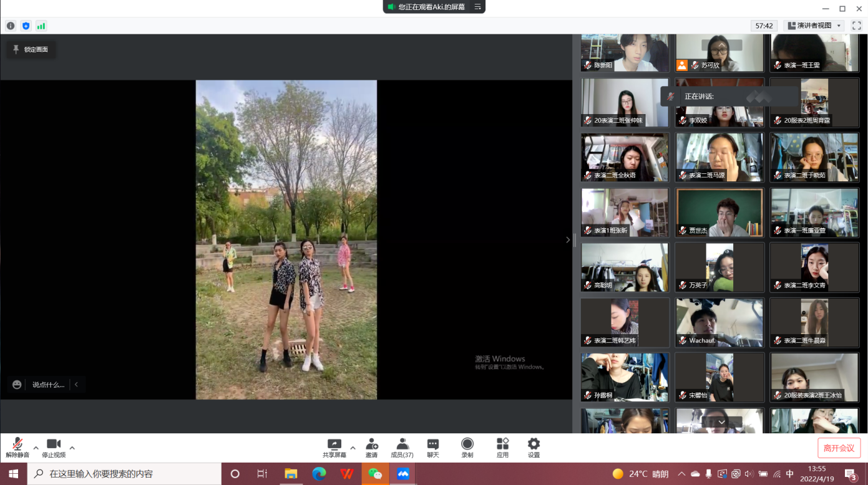
Task: Switch to WeChat on the taskbar
Action: pos(375,474)
